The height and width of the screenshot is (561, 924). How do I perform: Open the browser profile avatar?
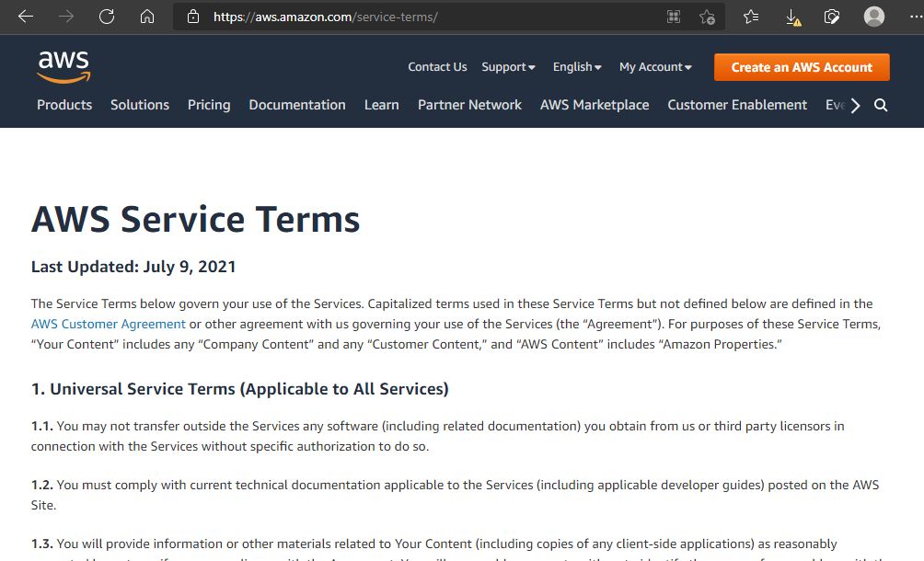[x=874, y=17]
